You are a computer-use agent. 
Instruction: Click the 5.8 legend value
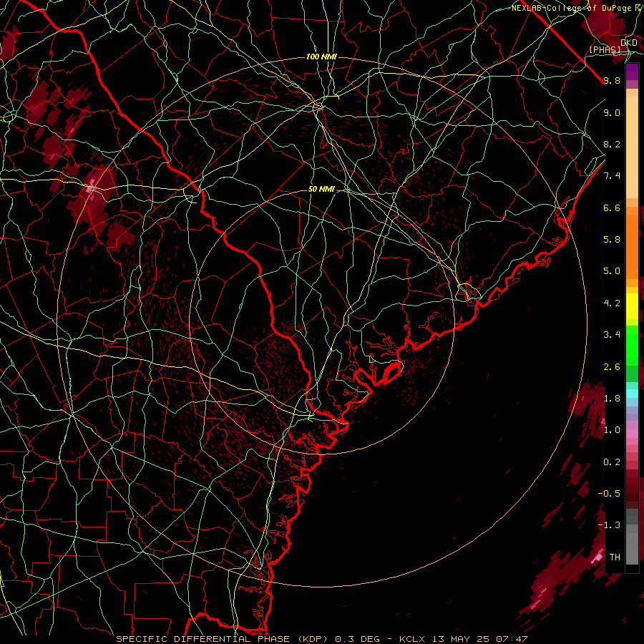pos(612,240)
